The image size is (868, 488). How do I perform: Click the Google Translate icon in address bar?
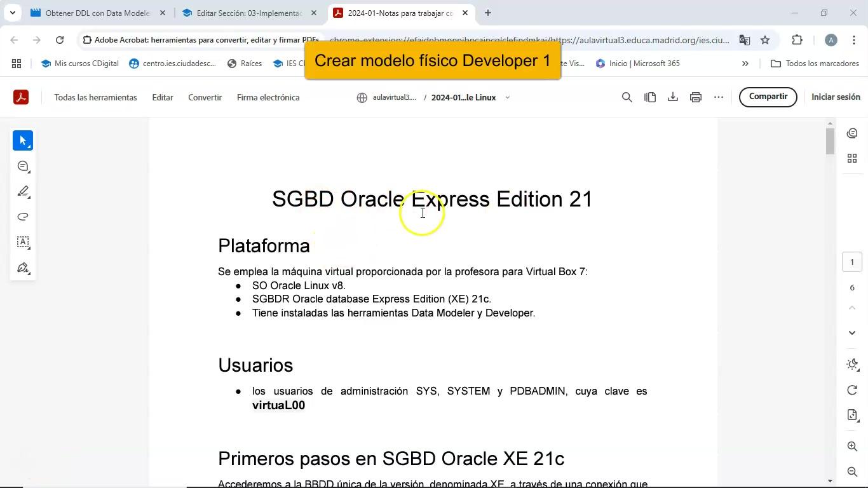pos(744,40)
